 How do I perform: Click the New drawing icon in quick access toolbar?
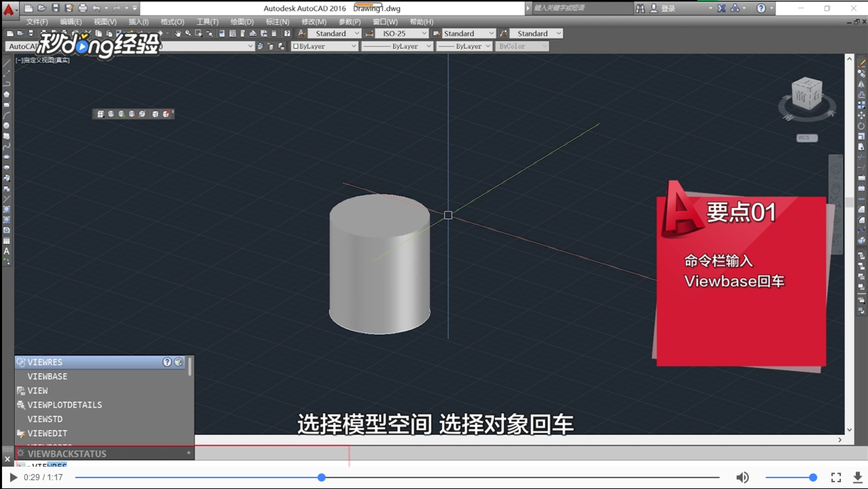point(28,8)
